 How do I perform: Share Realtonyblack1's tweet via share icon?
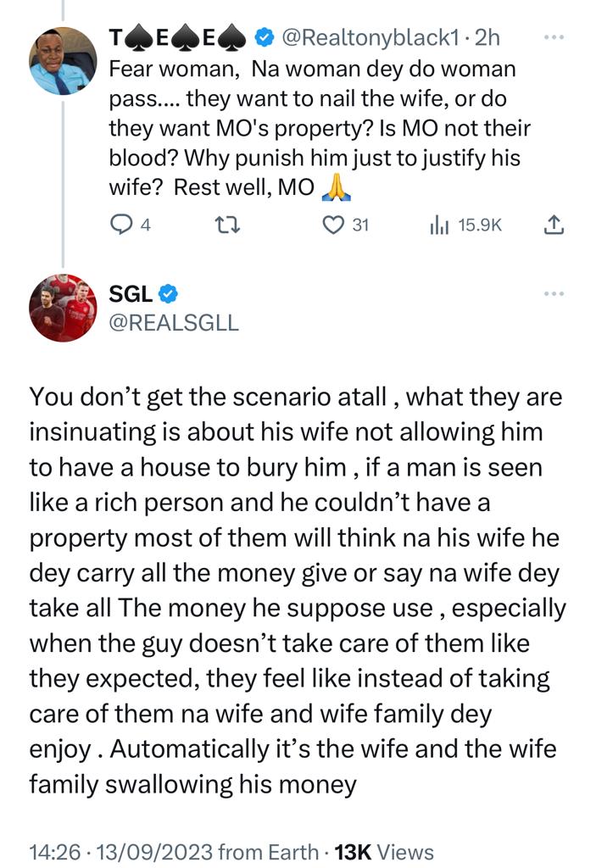(x=554, y=225)
